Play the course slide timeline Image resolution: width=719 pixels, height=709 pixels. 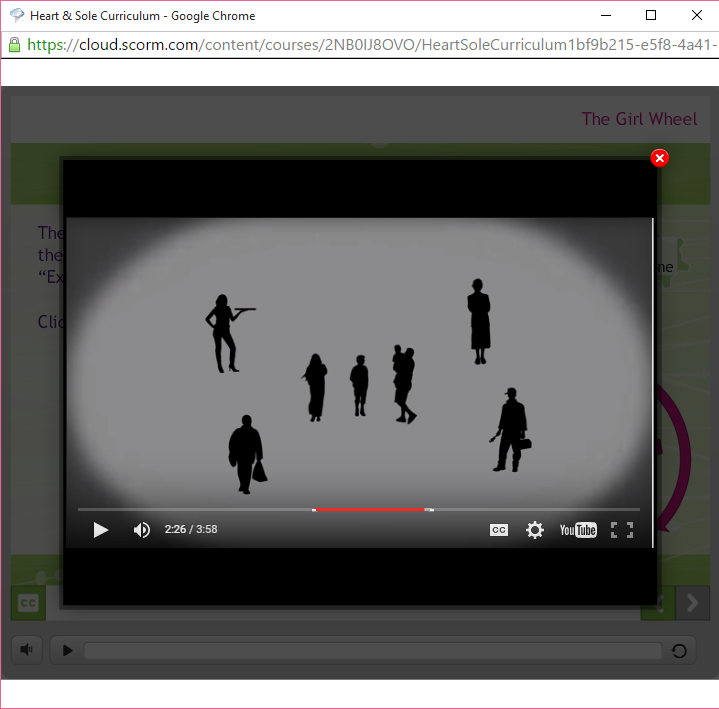67,650
